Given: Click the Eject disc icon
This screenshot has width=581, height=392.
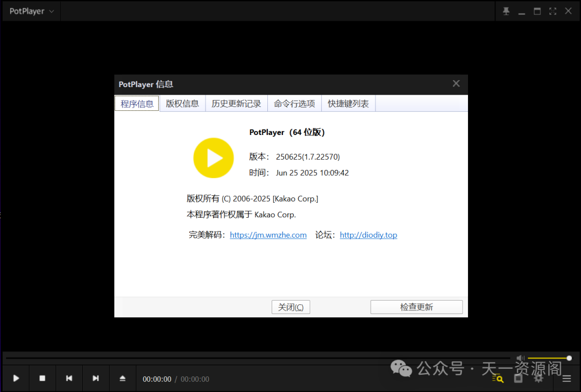Looking at the screenshot, I should coord(123,378).
